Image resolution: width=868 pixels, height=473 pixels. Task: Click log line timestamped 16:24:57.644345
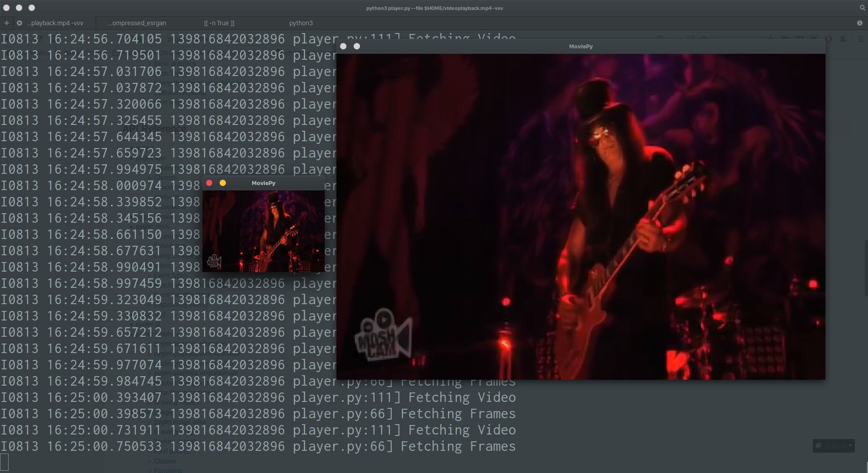click(x=168, y=137)
